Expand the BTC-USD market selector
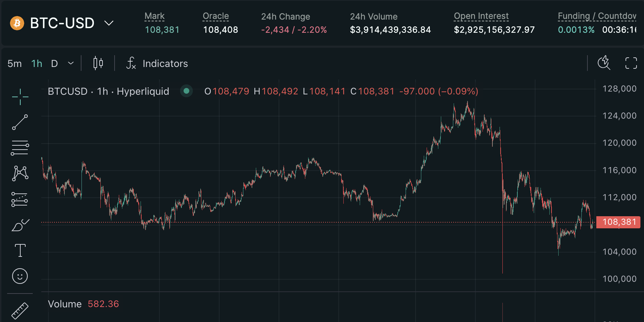Screen dimensions: 644x322 pos(109,23)
